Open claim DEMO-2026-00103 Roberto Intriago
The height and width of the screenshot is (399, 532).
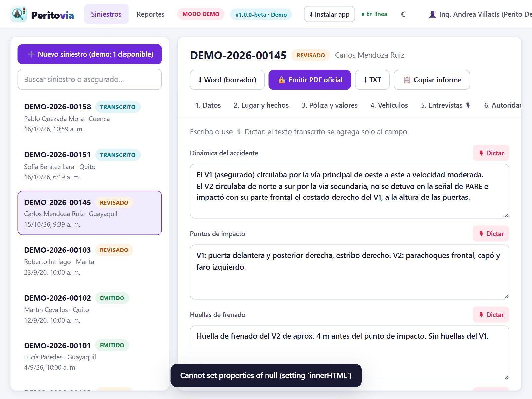coord(90,261)
